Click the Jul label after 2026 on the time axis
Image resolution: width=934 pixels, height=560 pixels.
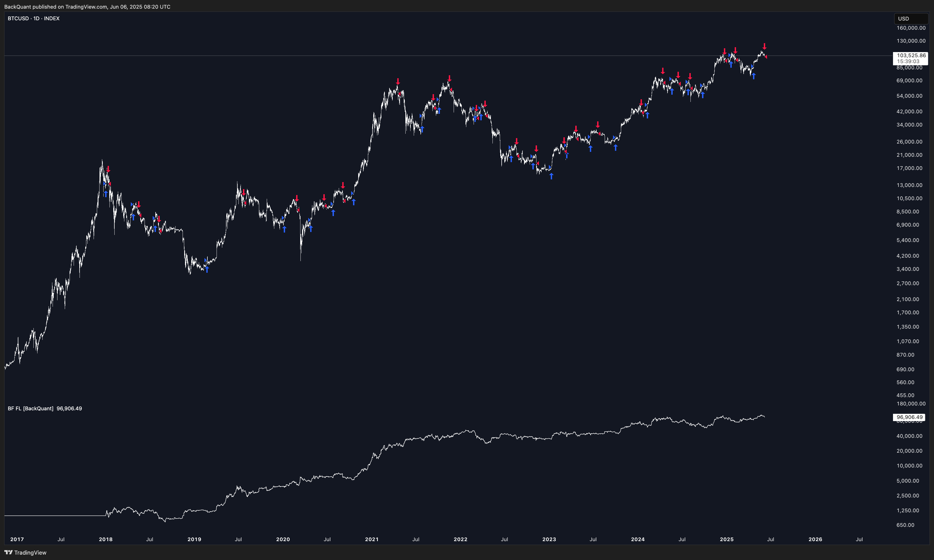pos(859,539)
